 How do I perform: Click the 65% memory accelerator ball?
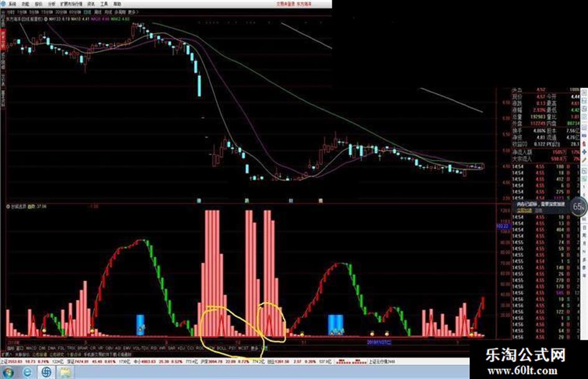pos(579,207)
